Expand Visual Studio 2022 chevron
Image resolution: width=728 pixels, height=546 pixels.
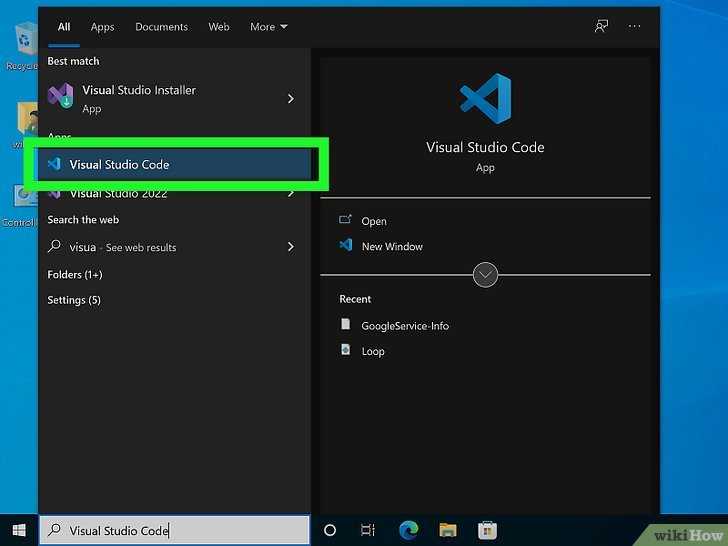pos(291,193)
